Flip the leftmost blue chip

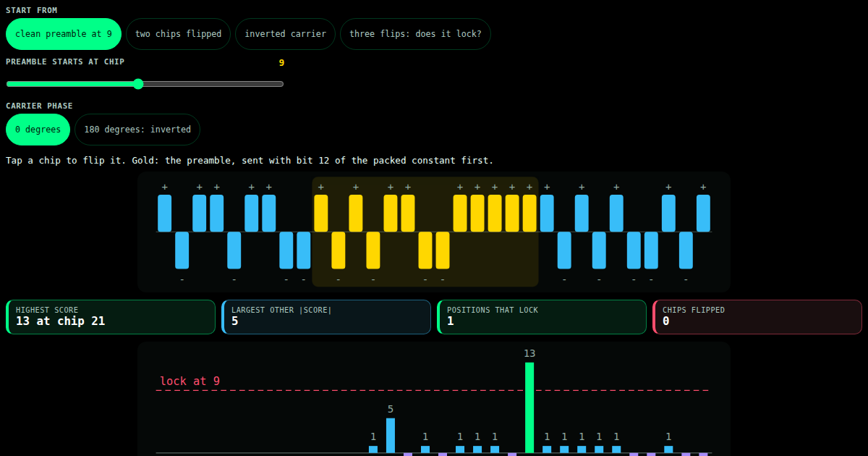tap(165, 213)
